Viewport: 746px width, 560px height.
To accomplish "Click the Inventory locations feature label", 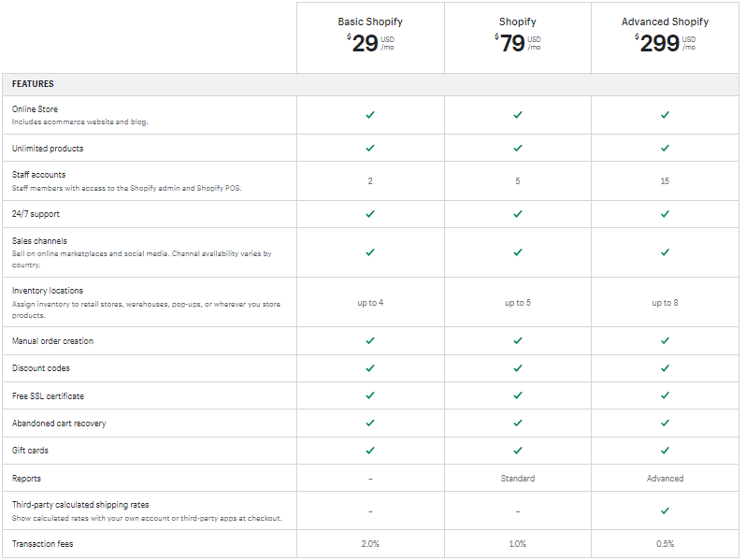I will tap(48, 291).
